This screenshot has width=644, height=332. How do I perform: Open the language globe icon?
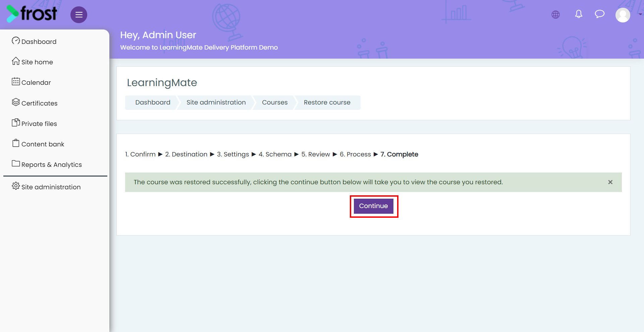pyautogui.click(x=555, y=15)
